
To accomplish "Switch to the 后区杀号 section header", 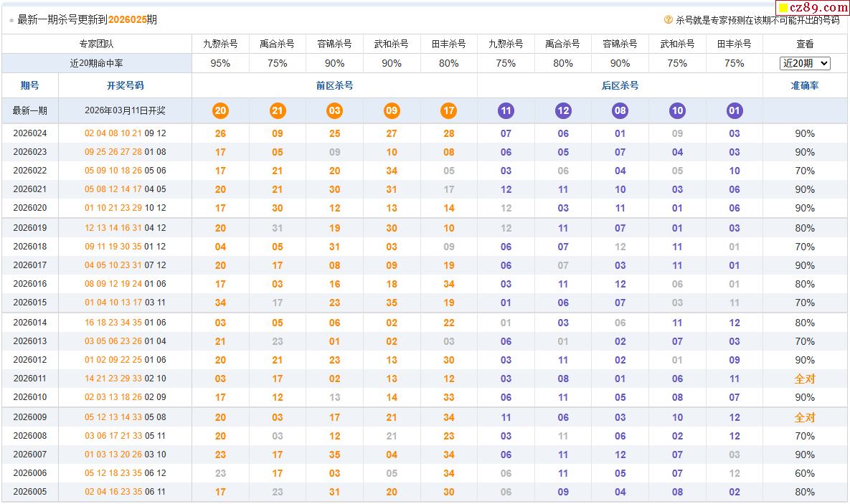I will click(620, 85).
